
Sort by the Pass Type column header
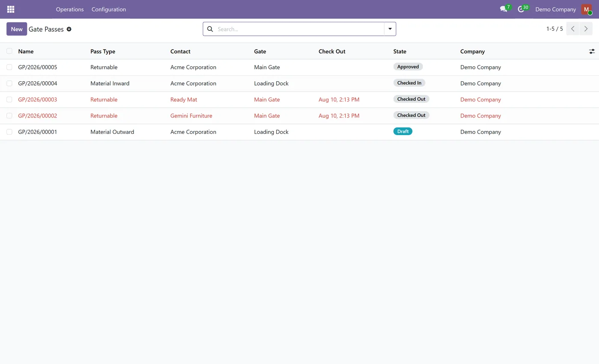[103, 51]
